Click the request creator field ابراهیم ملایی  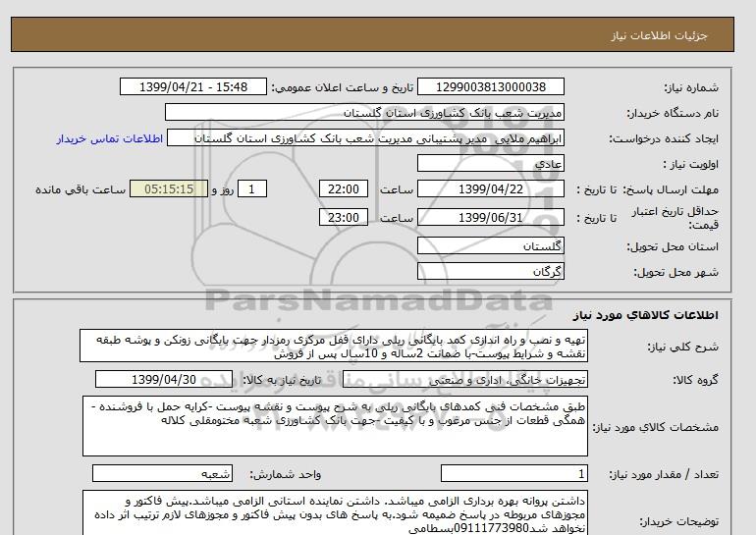pos(365,138)
